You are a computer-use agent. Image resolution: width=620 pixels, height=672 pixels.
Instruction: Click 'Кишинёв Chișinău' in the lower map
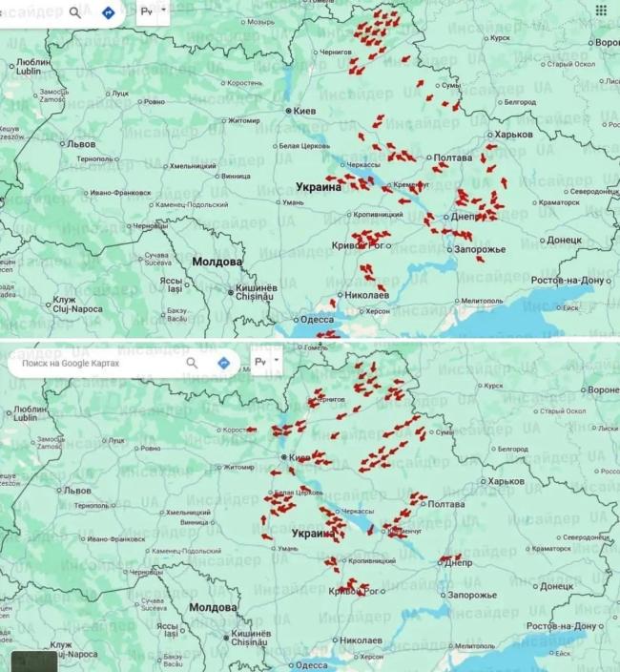pos(252,638)
